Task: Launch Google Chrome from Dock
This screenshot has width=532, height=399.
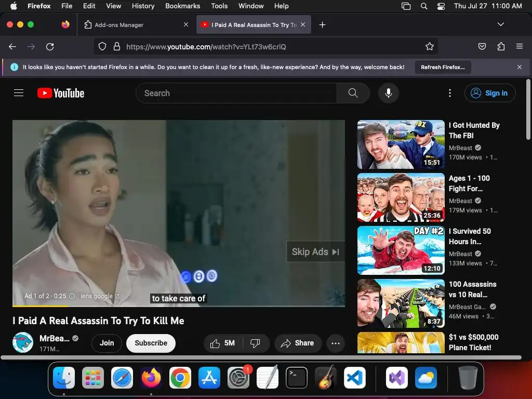Action: pos(180,378)
